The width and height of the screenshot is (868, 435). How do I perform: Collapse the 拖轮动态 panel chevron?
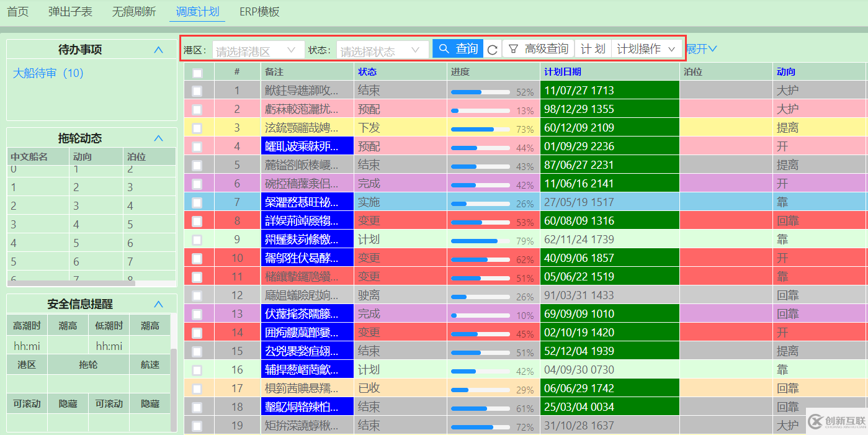[158, 138]
